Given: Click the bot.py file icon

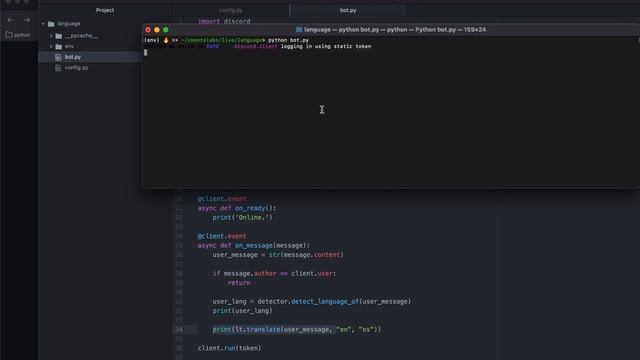Looking at the screenshot, I should [x=58, y=57].
